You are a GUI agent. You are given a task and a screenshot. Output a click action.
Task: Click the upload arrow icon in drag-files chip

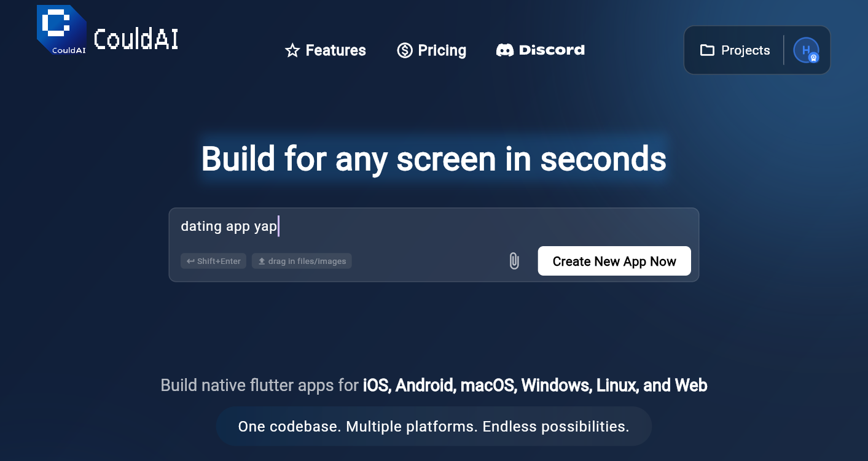click(x=262, y=261)
